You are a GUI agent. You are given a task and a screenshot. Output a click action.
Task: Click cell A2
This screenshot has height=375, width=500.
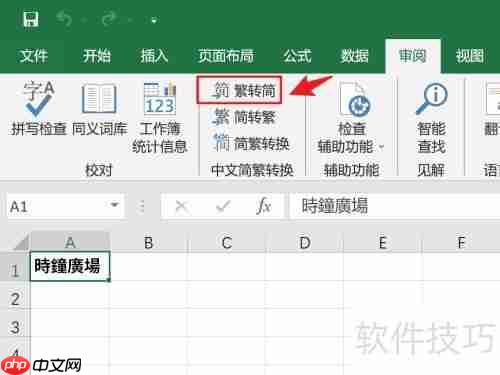point(70,295)
